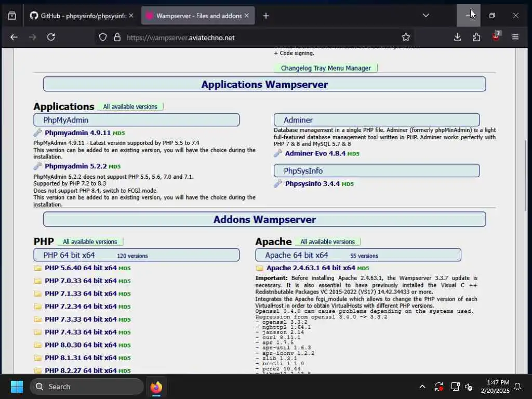The height and width of the screenshot is (399, 532).
Task: Download Phpmyadmin 5.2.2
Action: tap(76, 166)
